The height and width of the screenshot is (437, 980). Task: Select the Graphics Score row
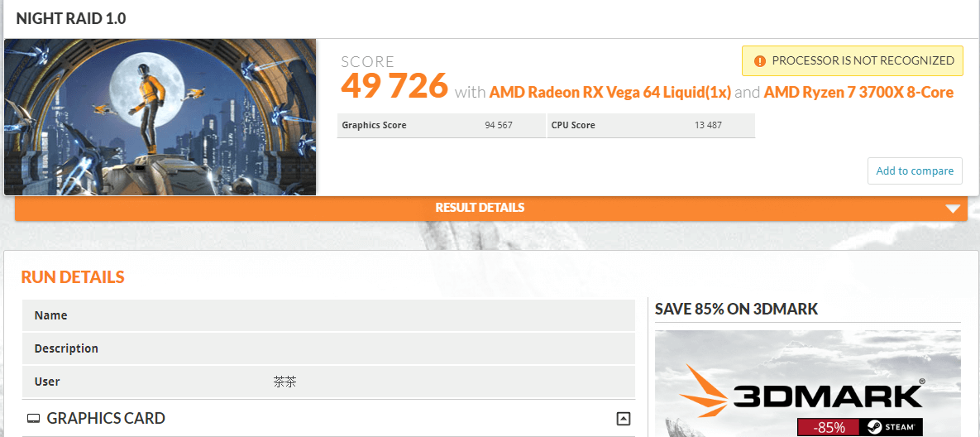(442, 125)
